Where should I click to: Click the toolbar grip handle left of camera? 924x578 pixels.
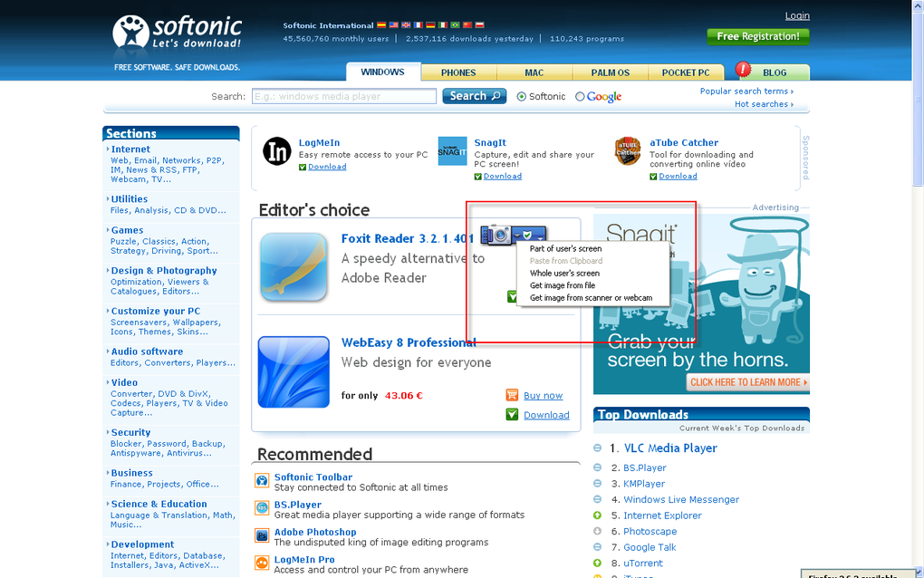[485, 236]
